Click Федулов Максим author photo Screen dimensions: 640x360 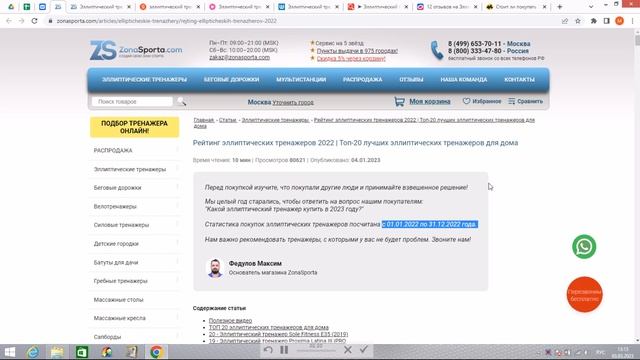point(215,268)
